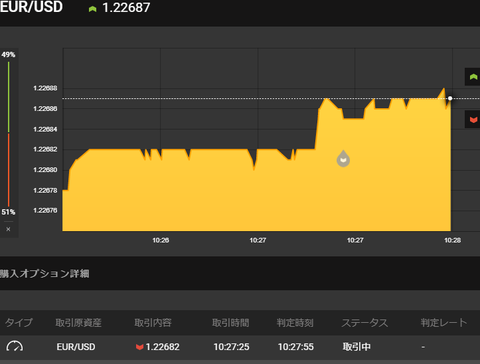This screenshot has height=364, width=480.
Task: Click the green arrow next to 1.22687 price
Action: coord(92,9)
